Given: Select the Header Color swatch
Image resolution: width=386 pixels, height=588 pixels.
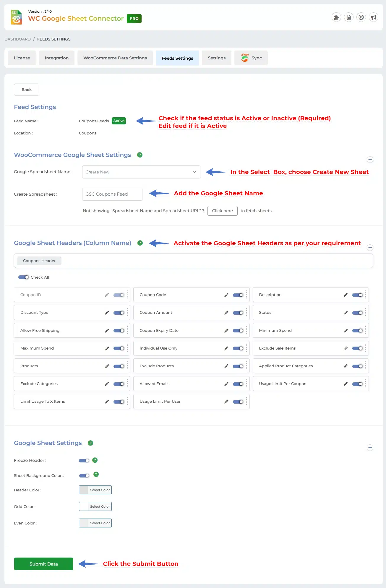Looking at the screenshot, I should pyautogui.click(x=84, y=490).
